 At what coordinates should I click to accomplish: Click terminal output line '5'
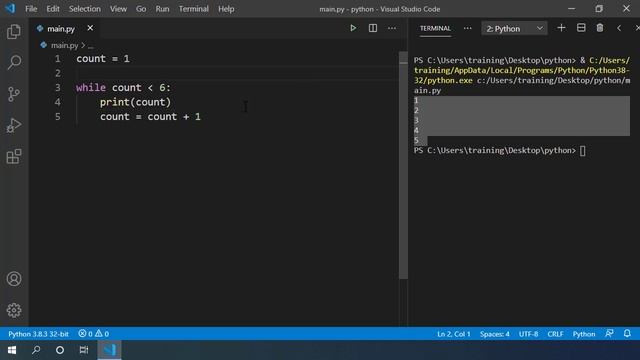[x=416, y=140]
